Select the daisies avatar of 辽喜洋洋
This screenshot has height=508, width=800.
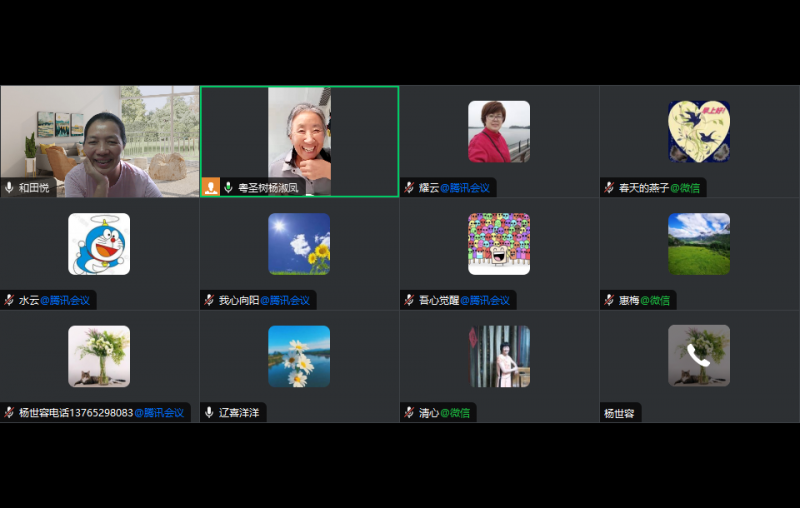pos(299,356)
